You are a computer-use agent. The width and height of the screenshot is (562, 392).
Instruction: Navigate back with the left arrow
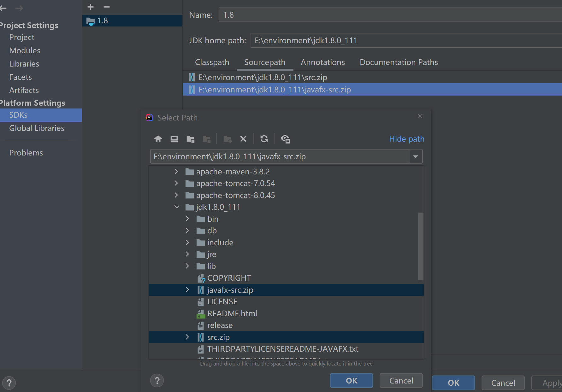point(3,8)
